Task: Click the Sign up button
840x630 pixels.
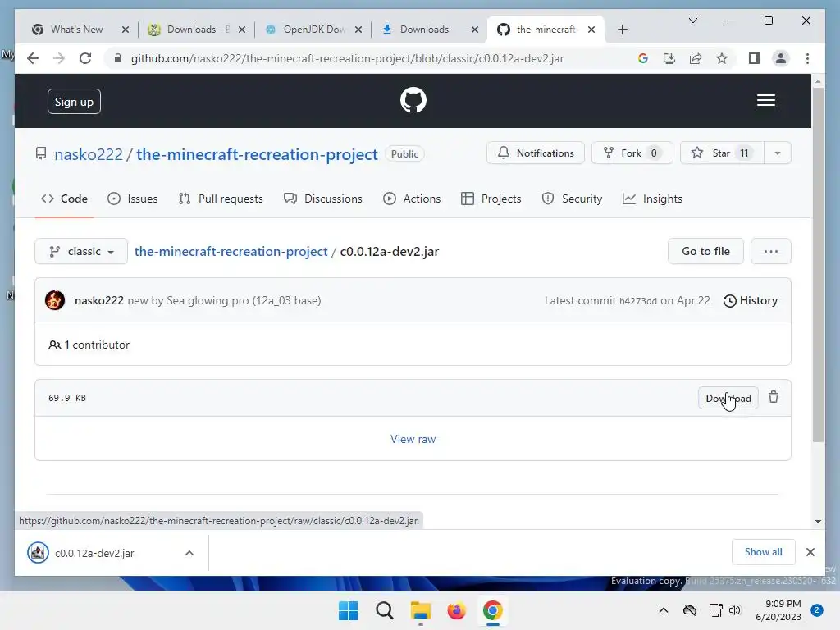Action: [74, 102]
